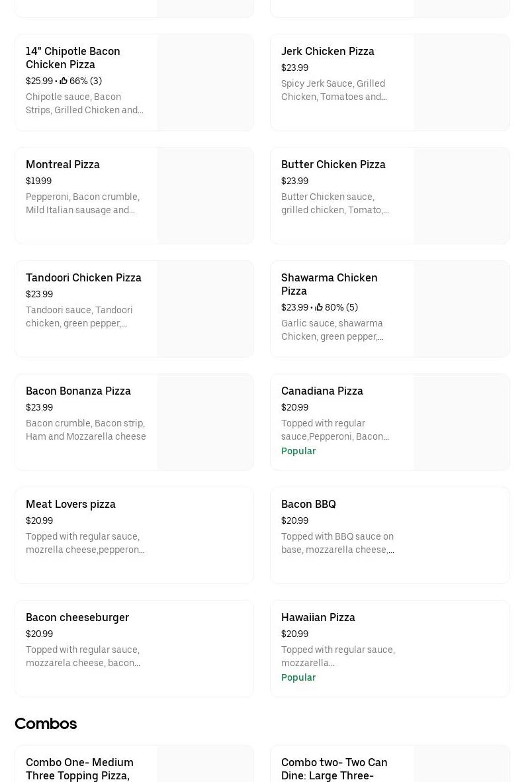Open Butter Chicken Pizza details
The image size is (532, 782).
click(x=333, y=164)
